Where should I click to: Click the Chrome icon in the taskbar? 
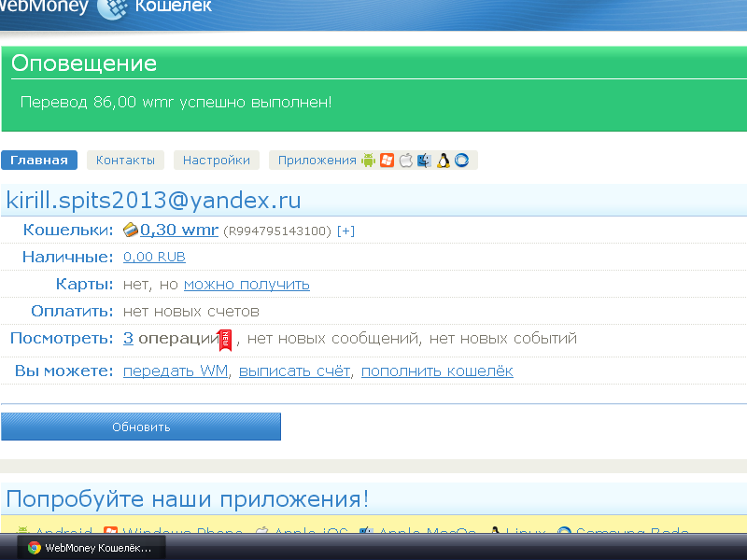(x=34, y=548)
